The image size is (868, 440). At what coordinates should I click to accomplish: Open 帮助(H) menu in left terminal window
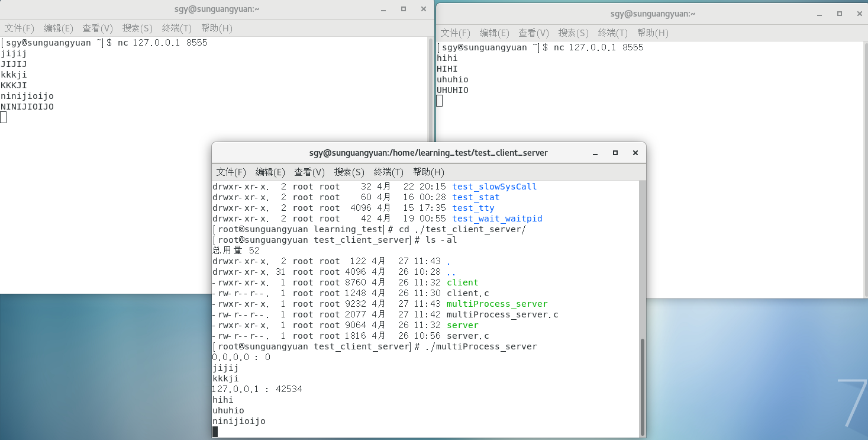click(x=217, y=28)
